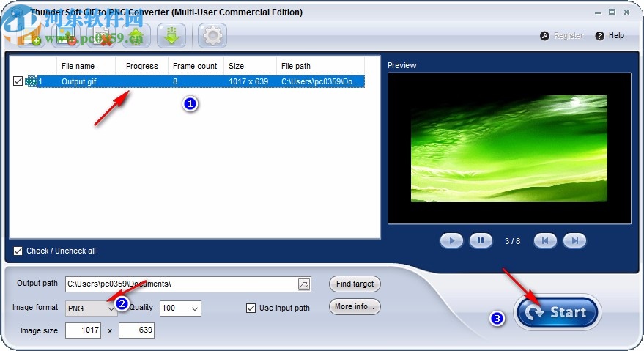Click the Move Up green arrow icon

136,35
